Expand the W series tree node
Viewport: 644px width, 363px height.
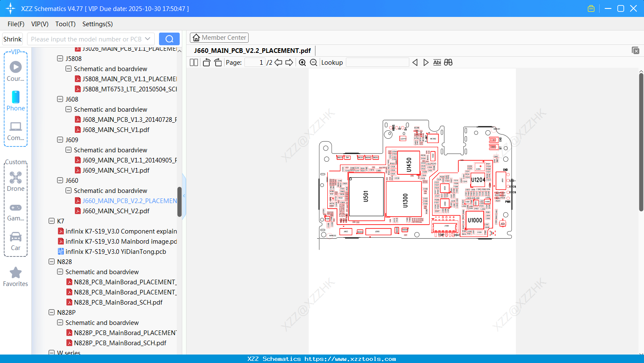[52, 352]
